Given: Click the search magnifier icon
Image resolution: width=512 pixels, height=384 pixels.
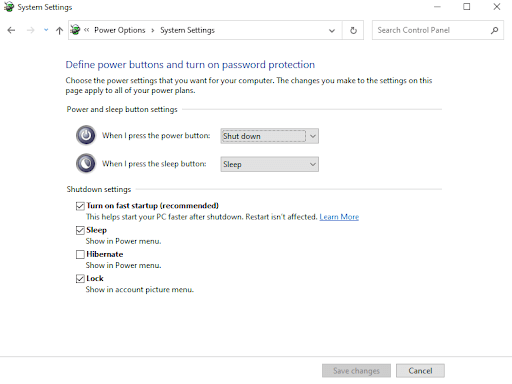Looking at the screenshot, I should [494, 30].
